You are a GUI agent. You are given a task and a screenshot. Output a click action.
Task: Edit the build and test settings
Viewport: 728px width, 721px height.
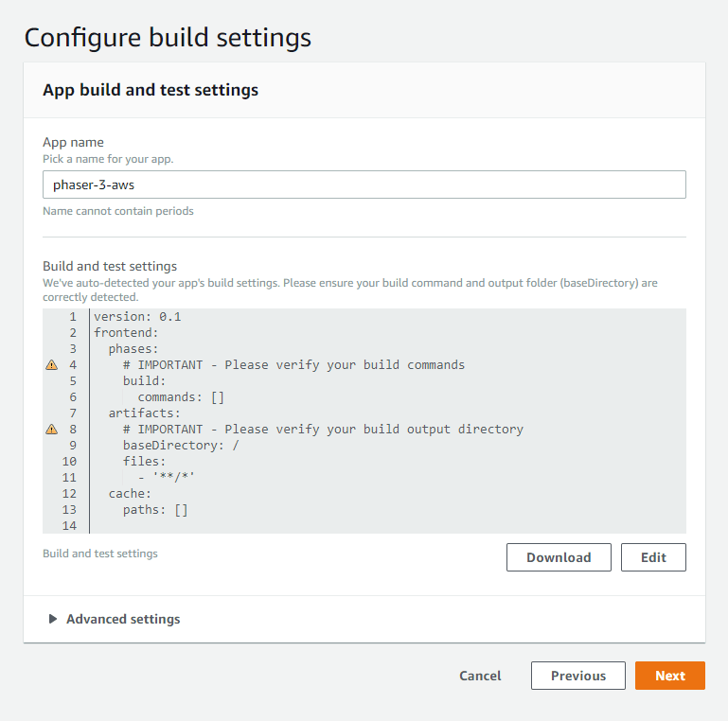point(653,557)
